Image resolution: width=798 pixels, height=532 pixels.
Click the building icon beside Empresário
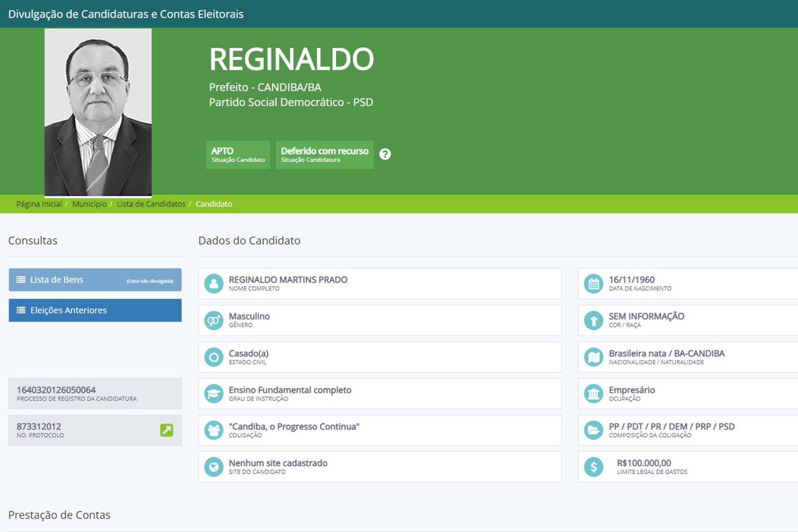click(x=594, y=394)
